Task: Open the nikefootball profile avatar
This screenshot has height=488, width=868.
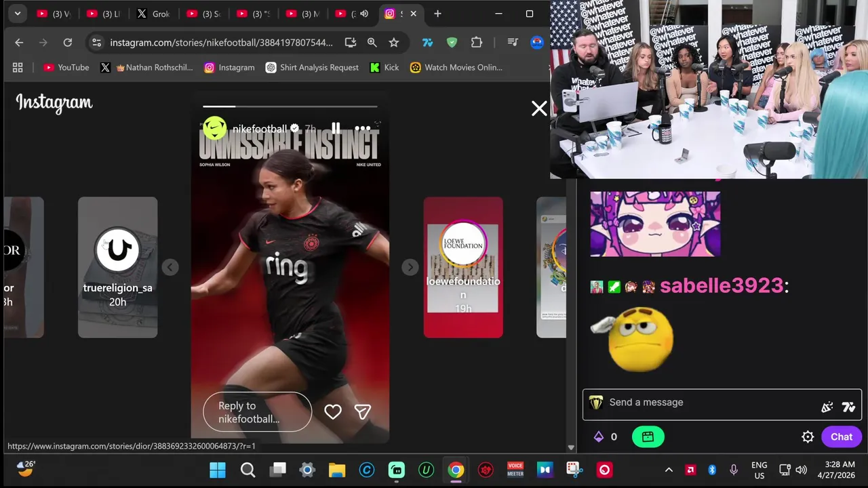Action: tap(215, 129)
